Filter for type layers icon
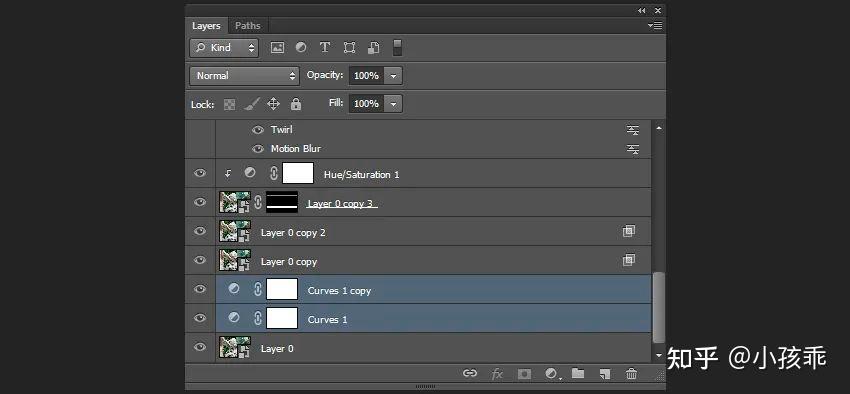The width and height of the screenshot is (850, 394). coord(325,48)
